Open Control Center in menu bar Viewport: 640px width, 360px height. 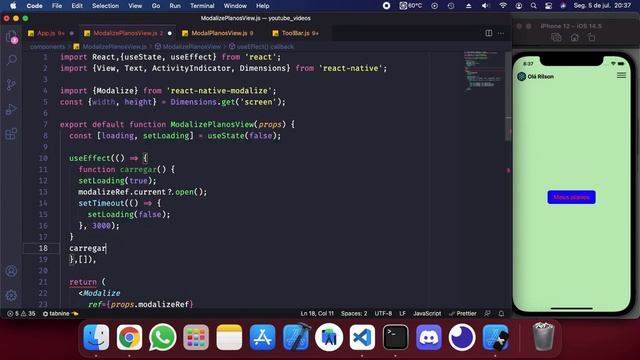[x=549, y=6]
